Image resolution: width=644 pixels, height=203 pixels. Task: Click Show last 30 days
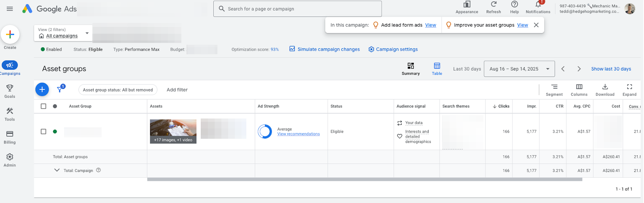click(x=611, y=69)
